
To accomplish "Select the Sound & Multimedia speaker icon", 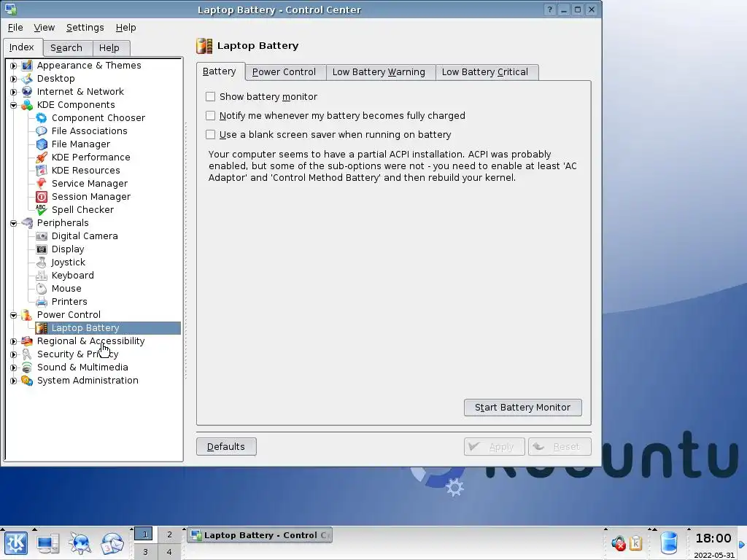I will pyautogui.click(x=27, y=367).
